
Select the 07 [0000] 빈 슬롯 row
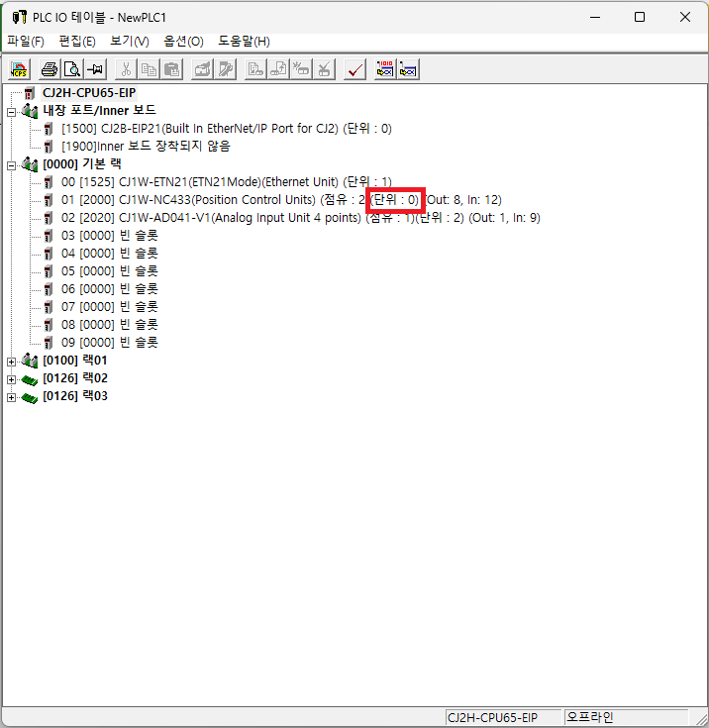tap(110, 307)
